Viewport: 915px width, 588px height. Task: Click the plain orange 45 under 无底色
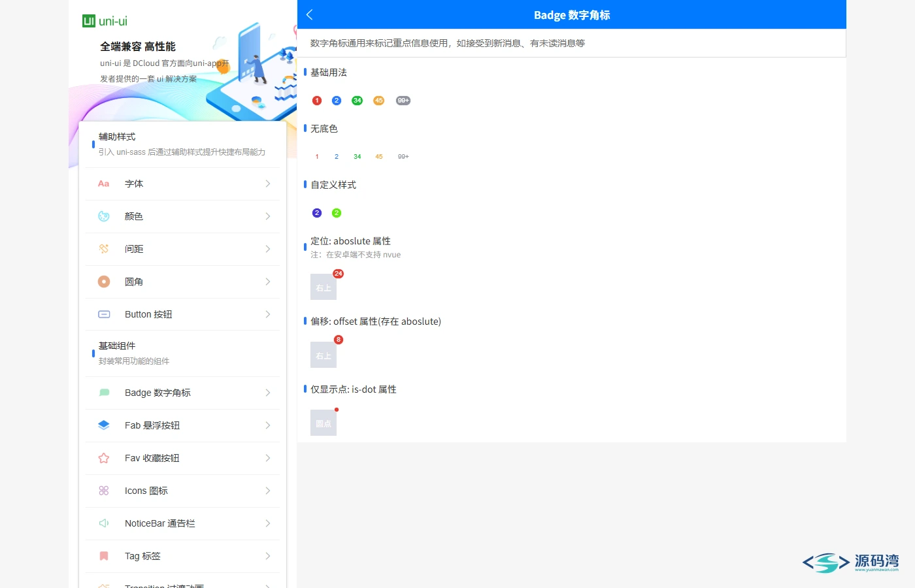coord(379,157)
